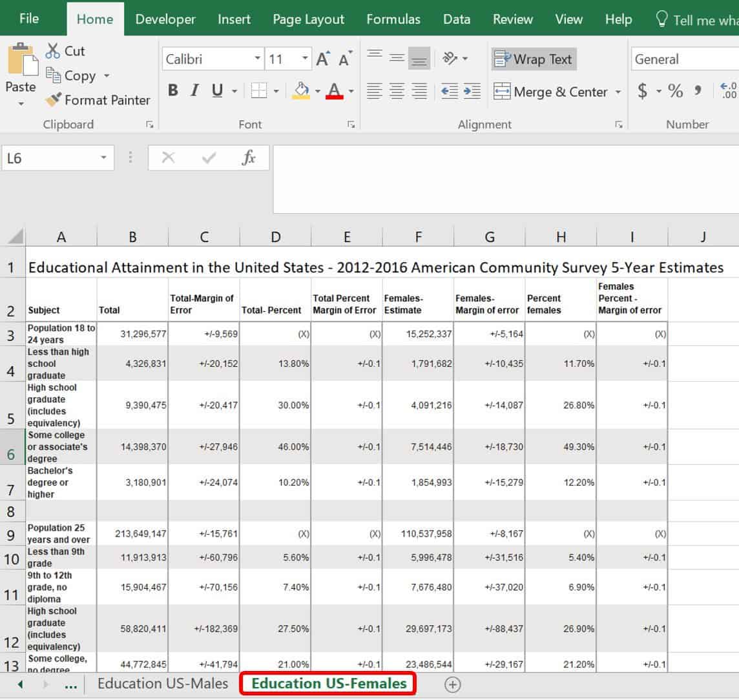Click the Tell me lightbulb icon

click(x=661, y=19)
